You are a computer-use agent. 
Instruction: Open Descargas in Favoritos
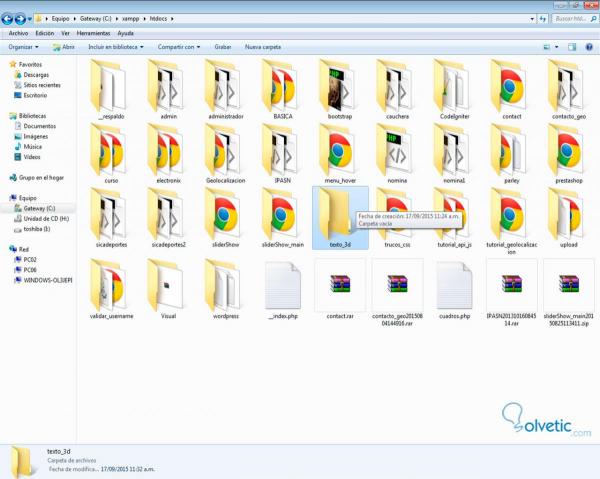36,75
